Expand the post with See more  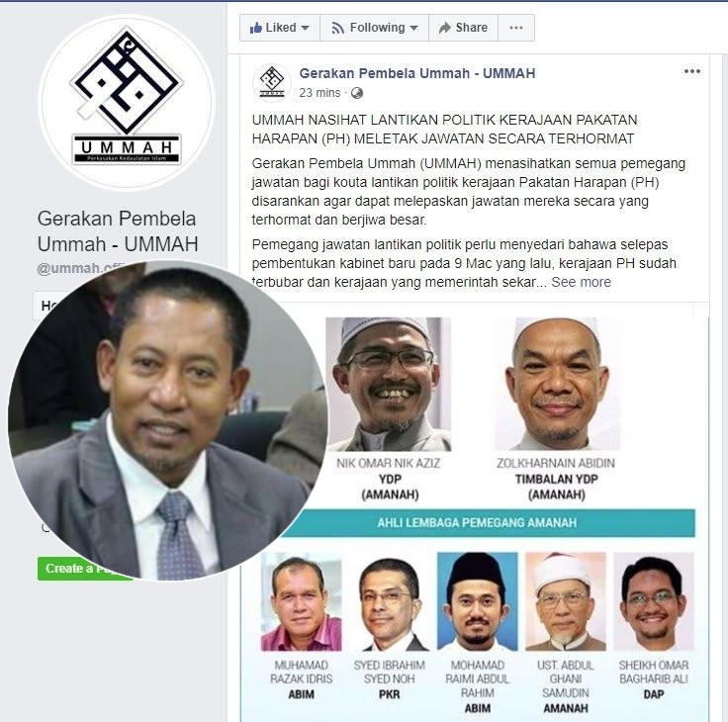click(581, 282)
